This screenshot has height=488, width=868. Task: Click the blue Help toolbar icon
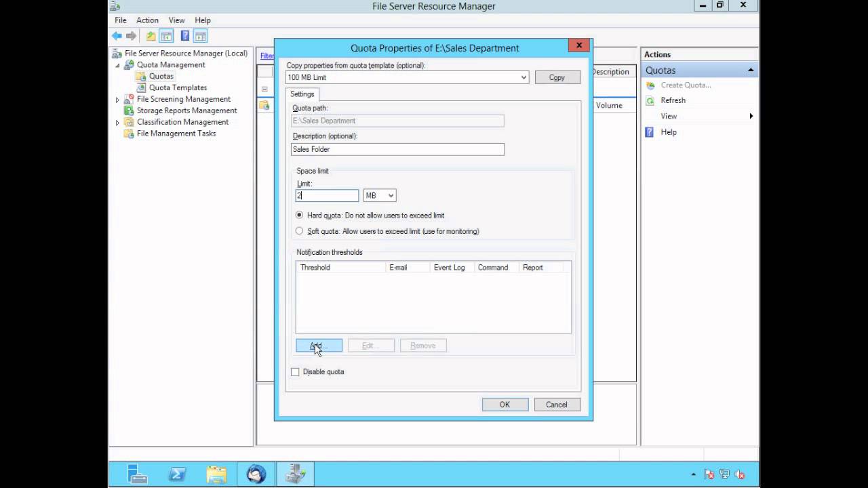pyautogui.click(x=184, y=36)
